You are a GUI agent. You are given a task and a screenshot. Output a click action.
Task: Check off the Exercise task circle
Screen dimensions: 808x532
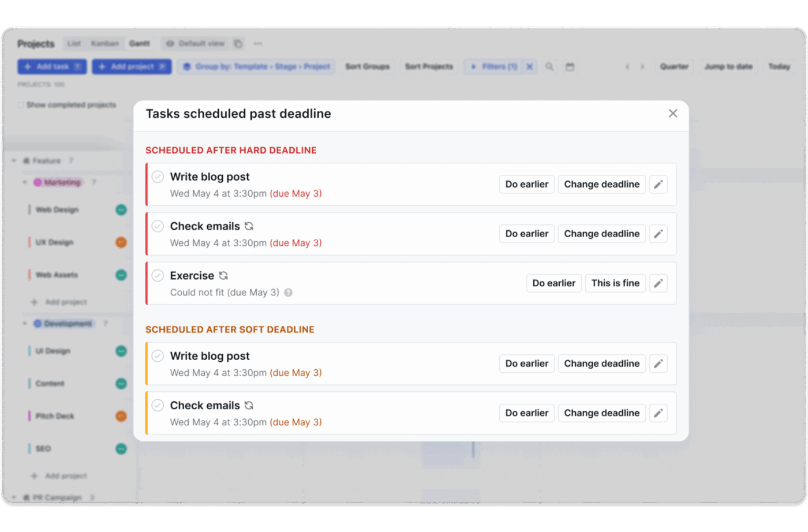pos(158,276)
